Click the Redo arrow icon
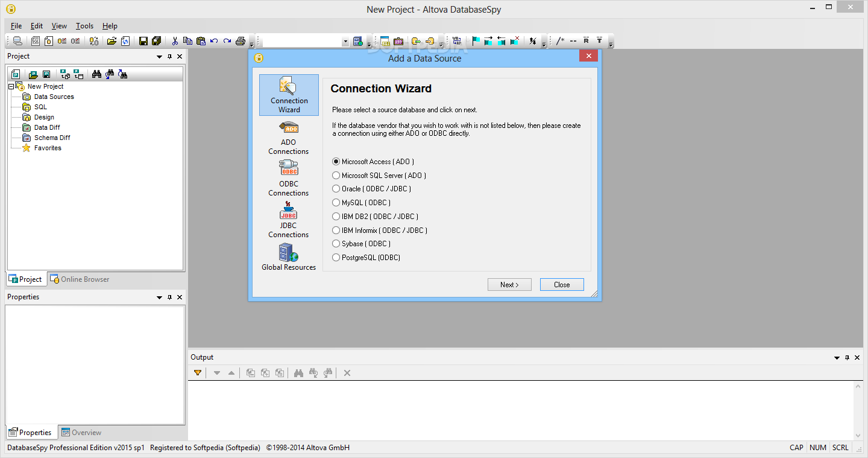This screenshot has height=458, width=868. click(227, 41)
